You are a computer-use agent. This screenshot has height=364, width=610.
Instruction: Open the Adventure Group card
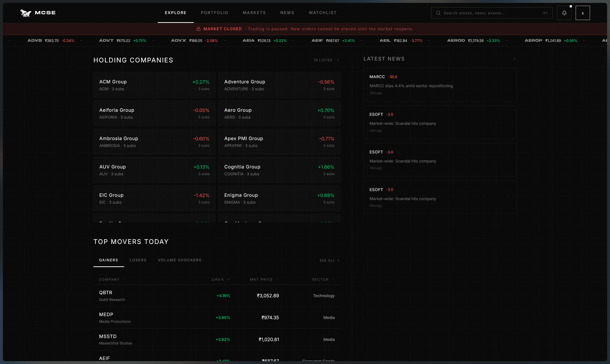point(279,85)
